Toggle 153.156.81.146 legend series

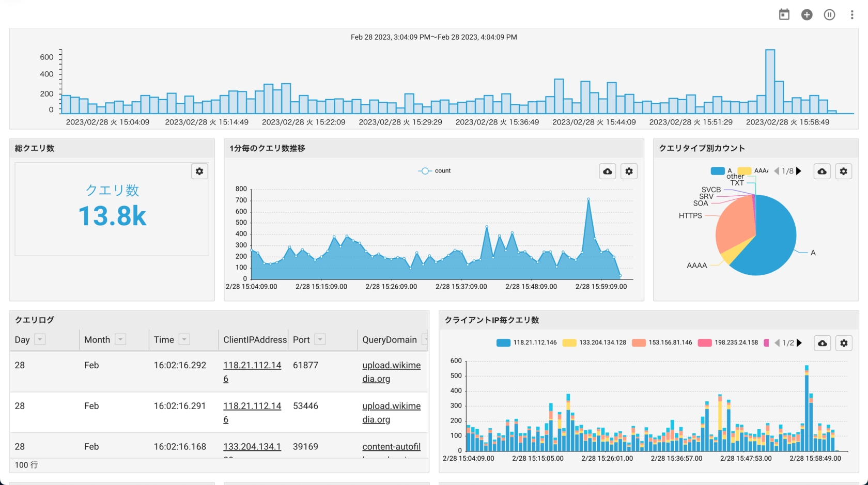tap(662, 343)
